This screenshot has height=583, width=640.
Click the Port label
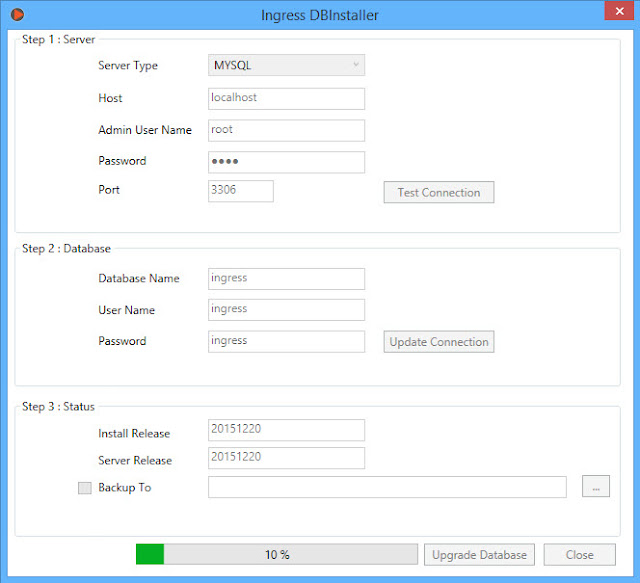109,190
